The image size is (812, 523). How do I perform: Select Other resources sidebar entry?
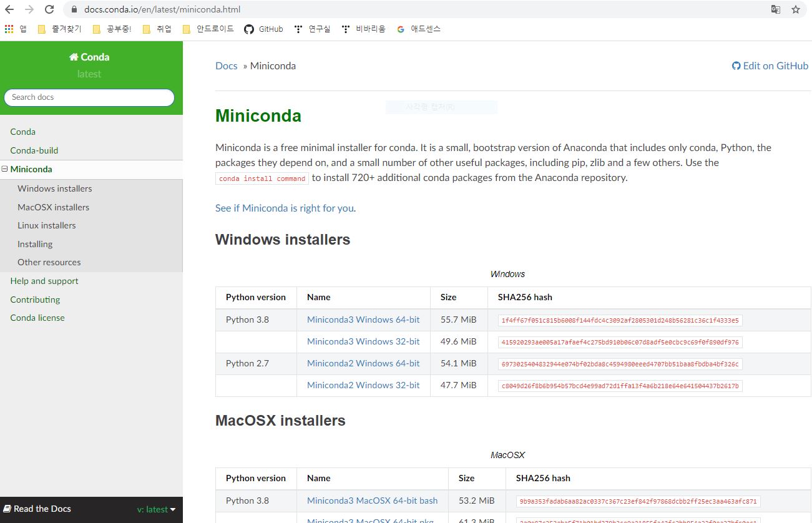(49, 262)
